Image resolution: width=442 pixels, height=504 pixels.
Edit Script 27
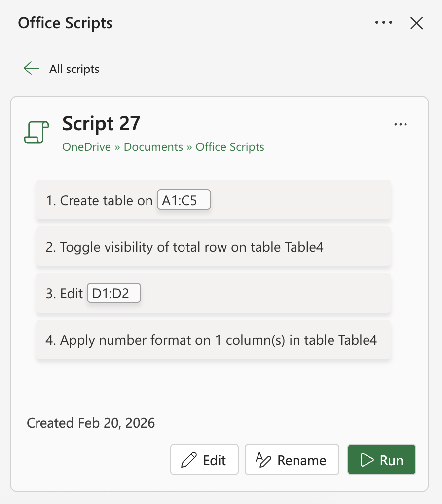click(204, 460)
